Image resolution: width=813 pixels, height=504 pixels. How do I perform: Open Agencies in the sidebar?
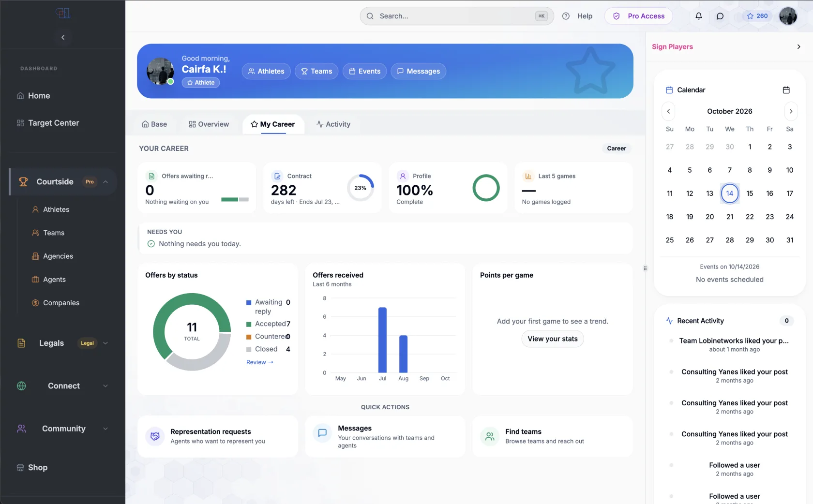point(58,256)
